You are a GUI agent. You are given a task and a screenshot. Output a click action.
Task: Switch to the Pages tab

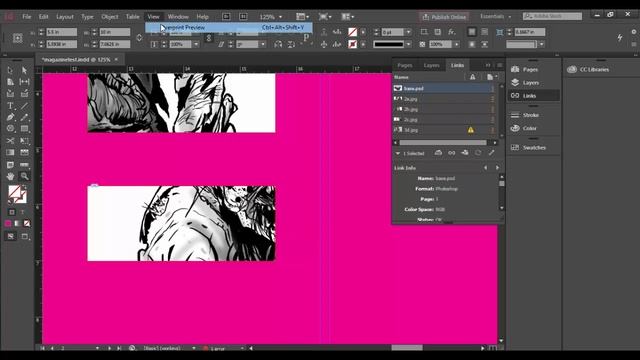[404, 65]
